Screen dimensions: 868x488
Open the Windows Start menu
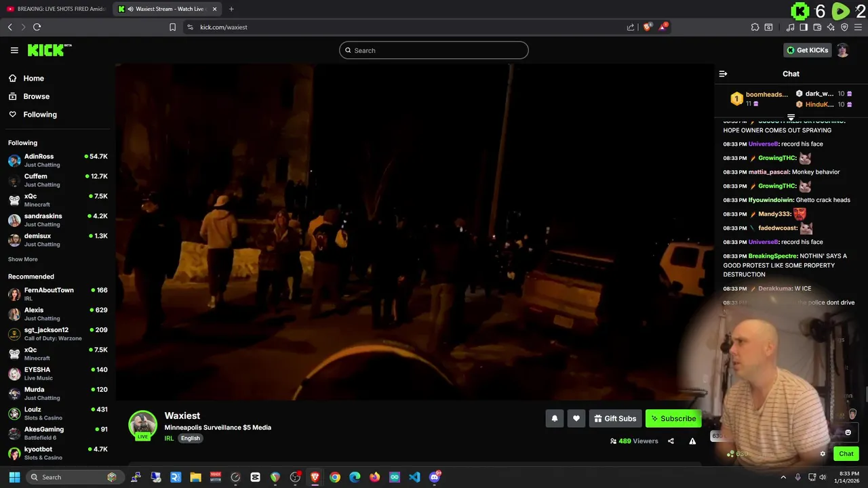pyautogui.click(x=14, y=477)
